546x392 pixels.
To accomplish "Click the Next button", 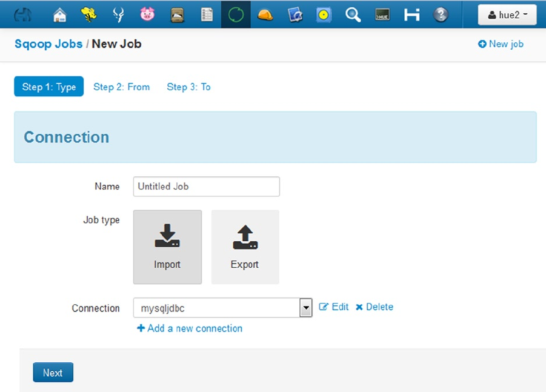I will (x=53, y=373).
